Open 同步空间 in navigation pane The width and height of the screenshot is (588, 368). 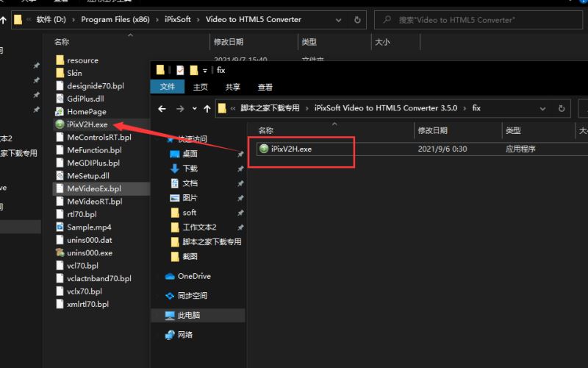(192, 296)
